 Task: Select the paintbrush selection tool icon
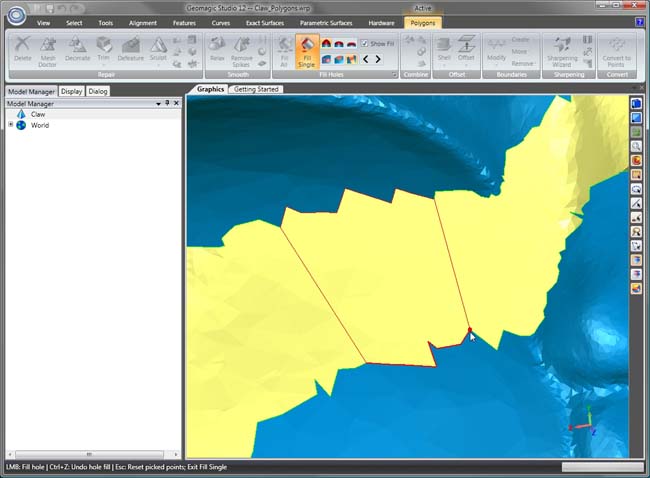pos(636,217)
